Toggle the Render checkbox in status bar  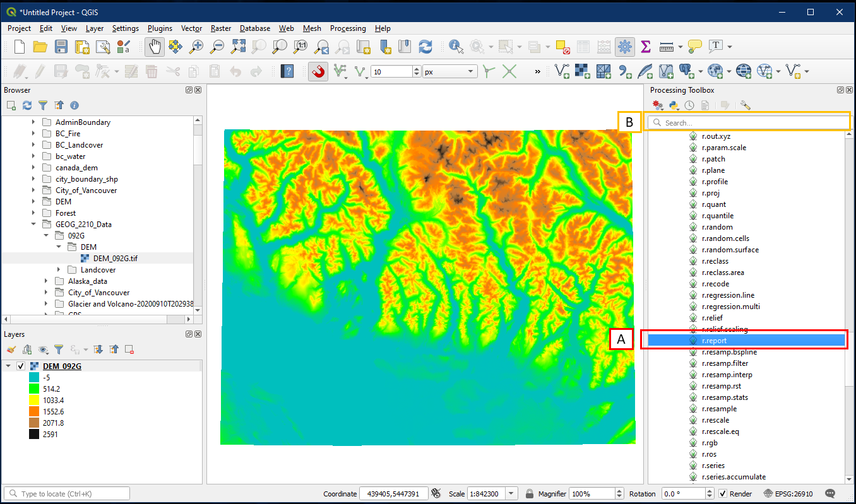723,493
